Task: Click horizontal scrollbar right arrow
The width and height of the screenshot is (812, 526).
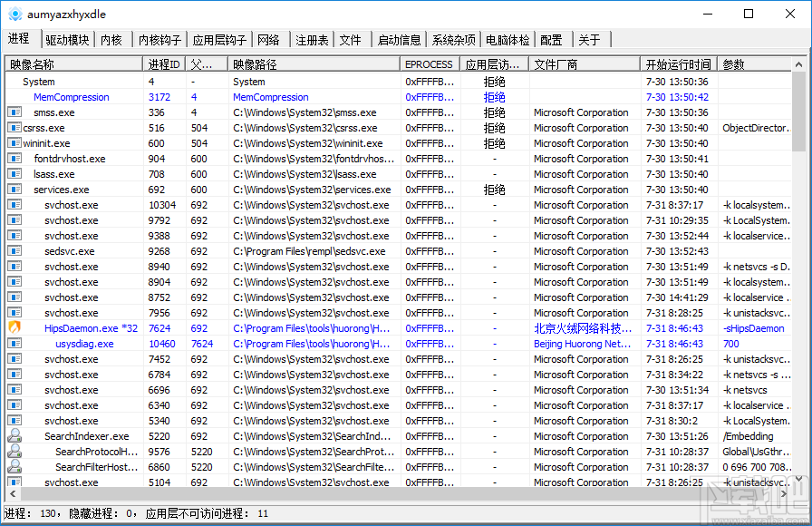Action: (784, 494)
